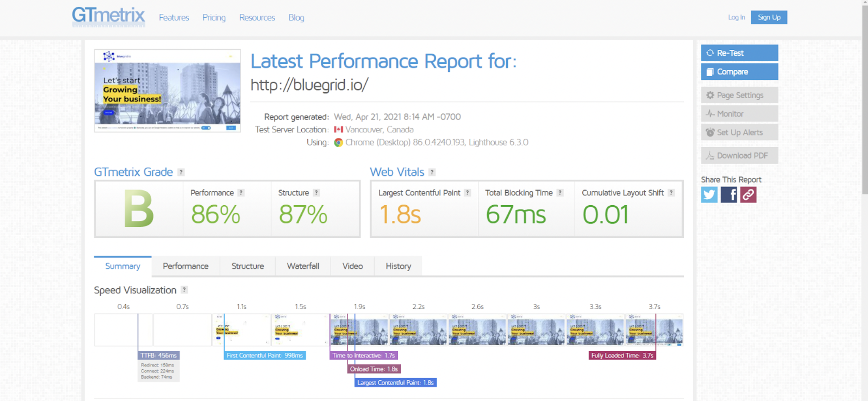
Task: Click the Chrome browser icon
Action: (338, 142)
